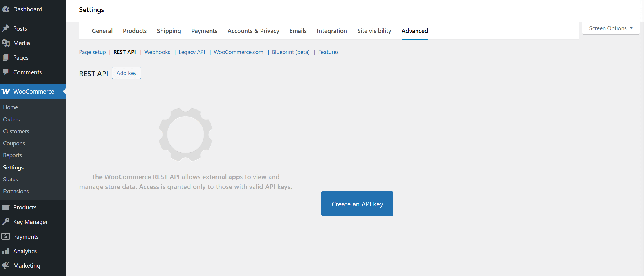This screenshot has width=644, height=276.
Task: Select the Emails tab
Action: tap(298, 31)
